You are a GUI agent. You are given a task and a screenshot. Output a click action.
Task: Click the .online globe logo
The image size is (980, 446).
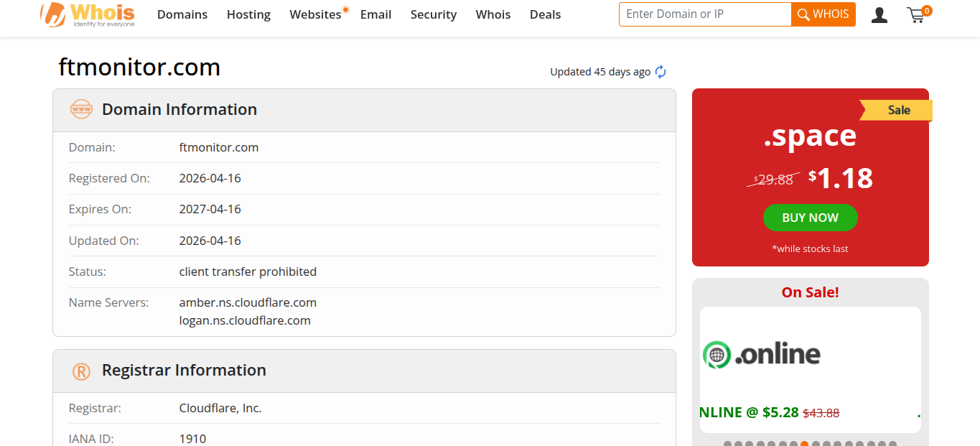coord(717,355)
